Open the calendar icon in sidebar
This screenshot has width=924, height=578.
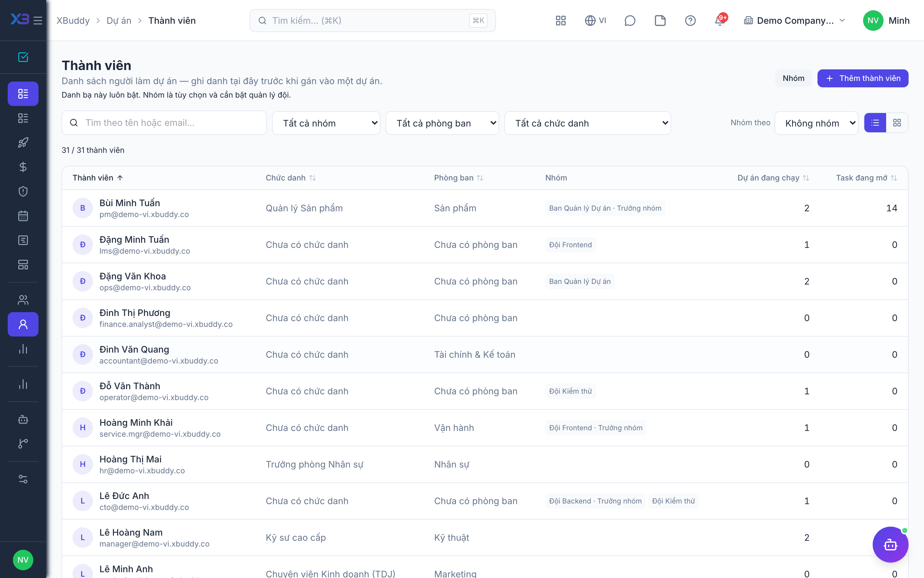click(23, 215)
